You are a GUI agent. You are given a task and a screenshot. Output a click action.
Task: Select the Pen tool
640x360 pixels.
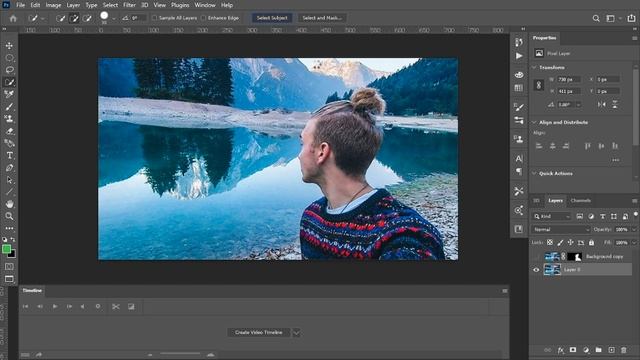click(x=9, y=168)
